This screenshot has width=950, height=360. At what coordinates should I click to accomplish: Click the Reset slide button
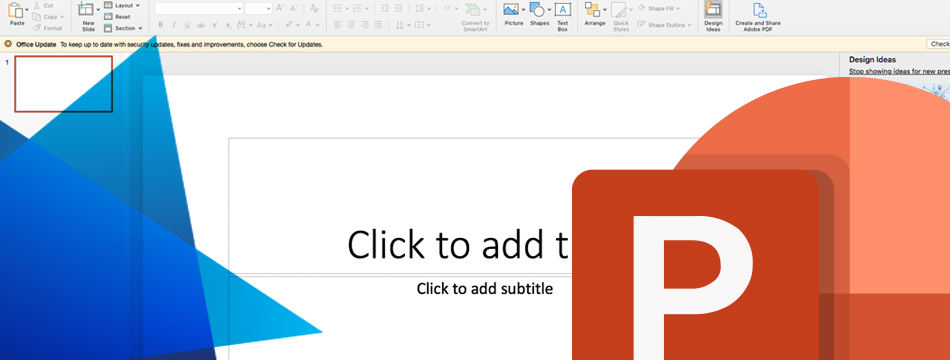click(x=117, y=17)
